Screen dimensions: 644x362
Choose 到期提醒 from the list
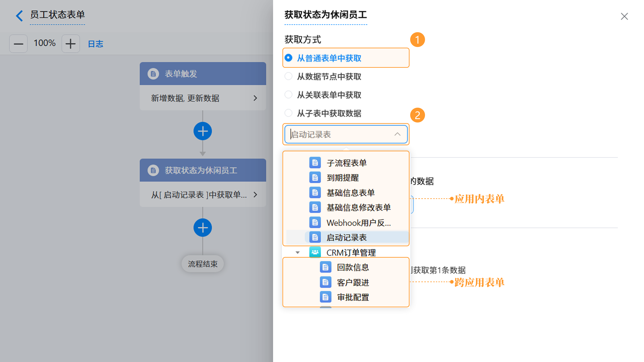coord(342,177)
